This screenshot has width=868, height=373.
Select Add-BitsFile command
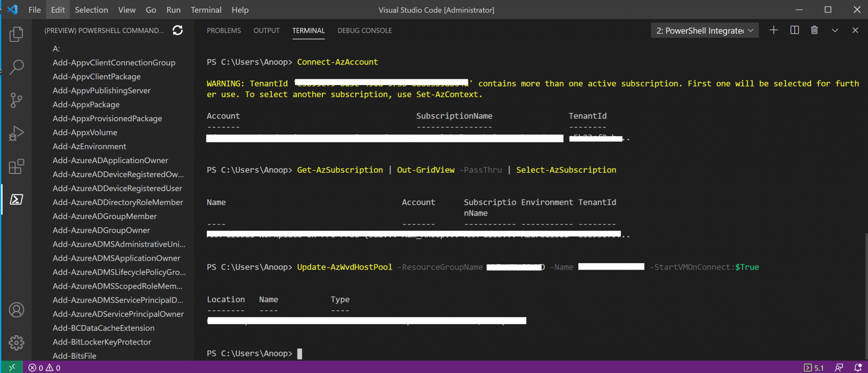click(74, 356)
